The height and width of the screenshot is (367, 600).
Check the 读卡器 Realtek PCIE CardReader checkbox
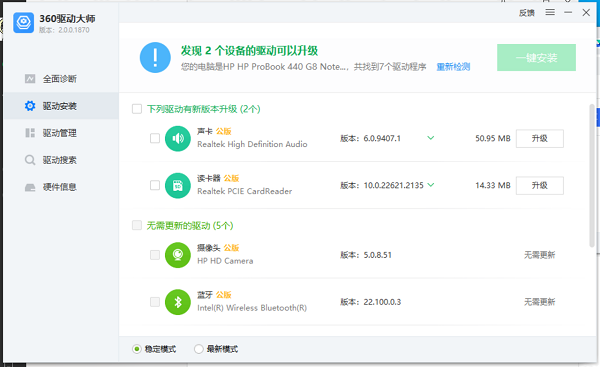click(155, 185)
